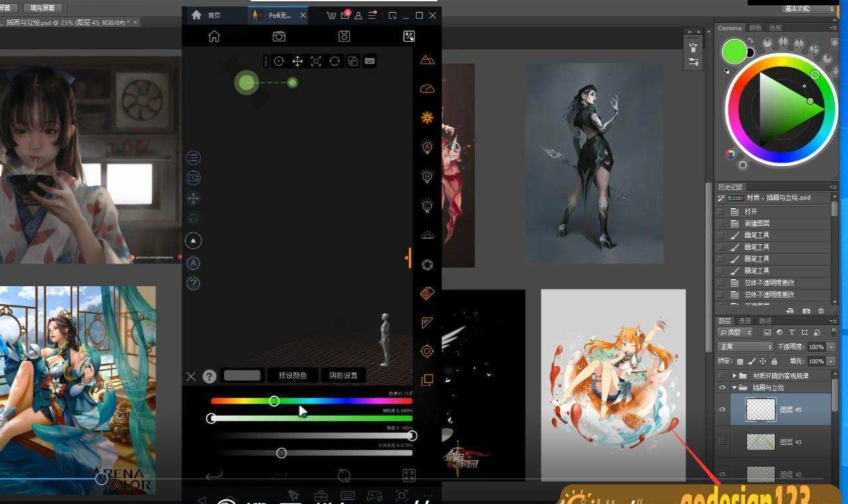Click the white triangle circle button on left
The image size is (848, 504).
tap(193, 240)
